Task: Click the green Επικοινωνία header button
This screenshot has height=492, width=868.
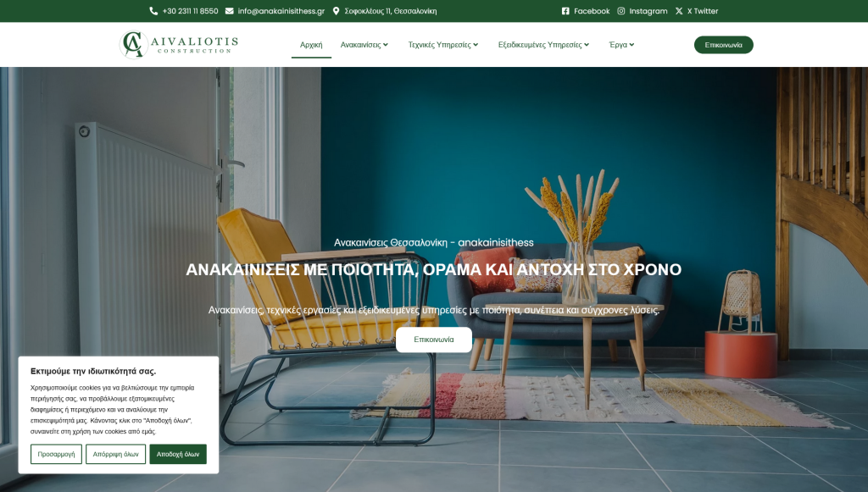Action: pyautogui.click(x=724, y=45)
